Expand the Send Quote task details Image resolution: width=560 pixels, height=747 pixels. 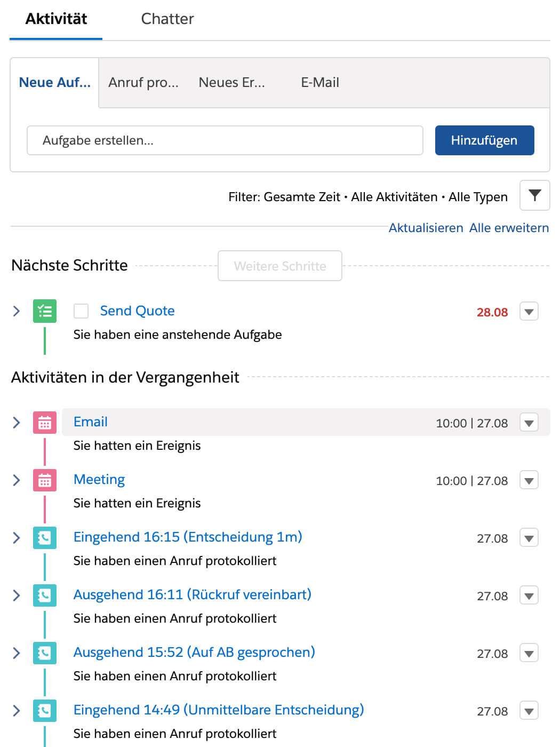[x=16, y=311]
